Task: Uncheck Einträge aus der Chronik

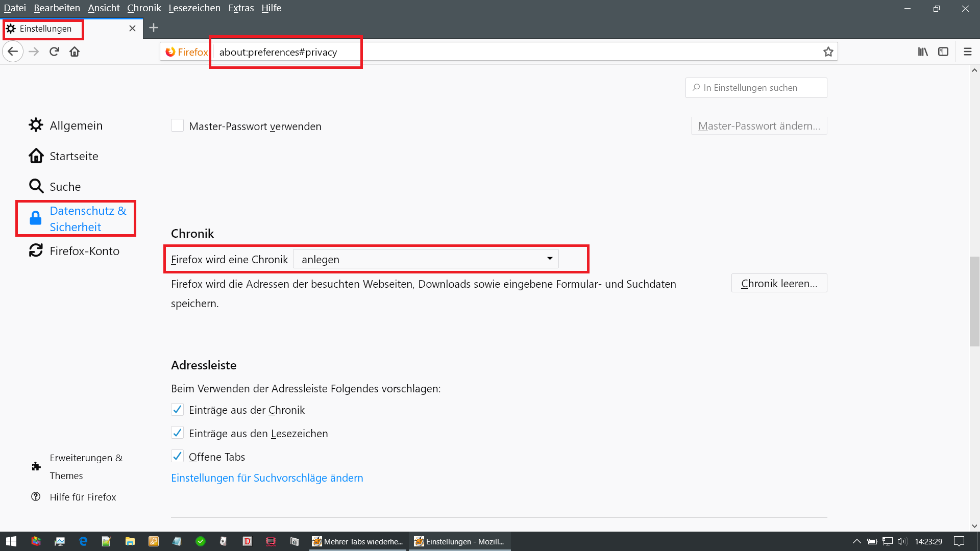Action: tap(177, 410)
